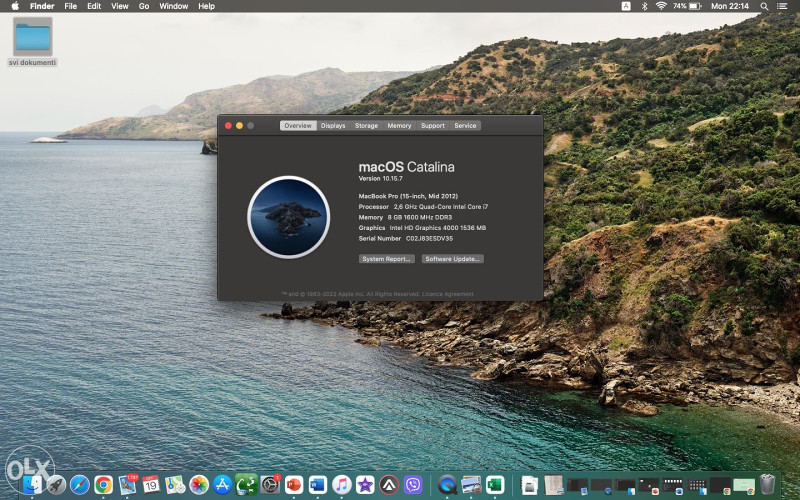
Task: Launch Microsoft Word from the Dock
Action: [x=318, y=485]
